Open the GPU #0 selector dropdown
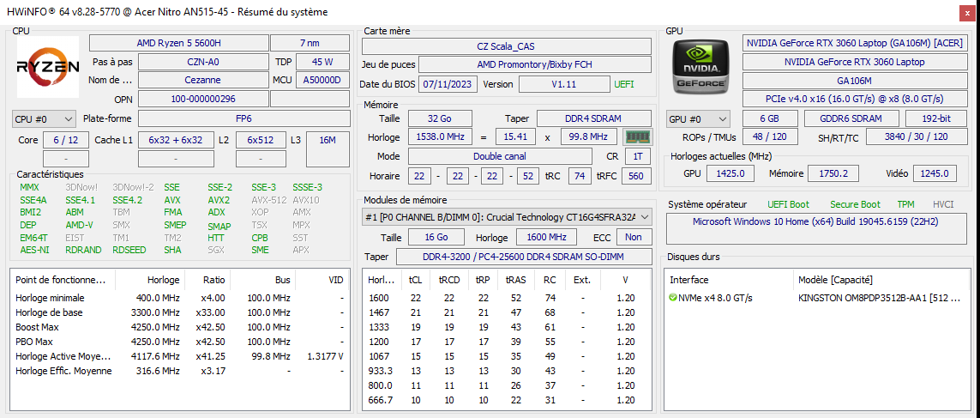980x418 pixels. coord(699,119)
